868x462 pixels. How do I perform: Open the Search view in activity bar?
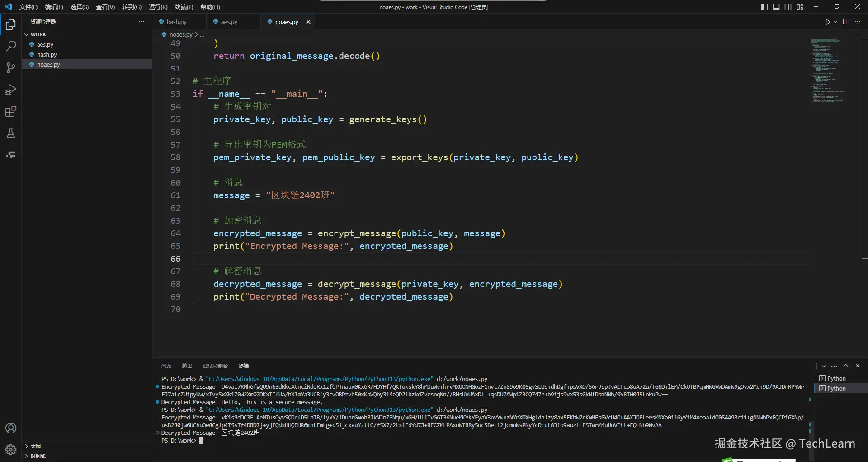pos(11,46)
